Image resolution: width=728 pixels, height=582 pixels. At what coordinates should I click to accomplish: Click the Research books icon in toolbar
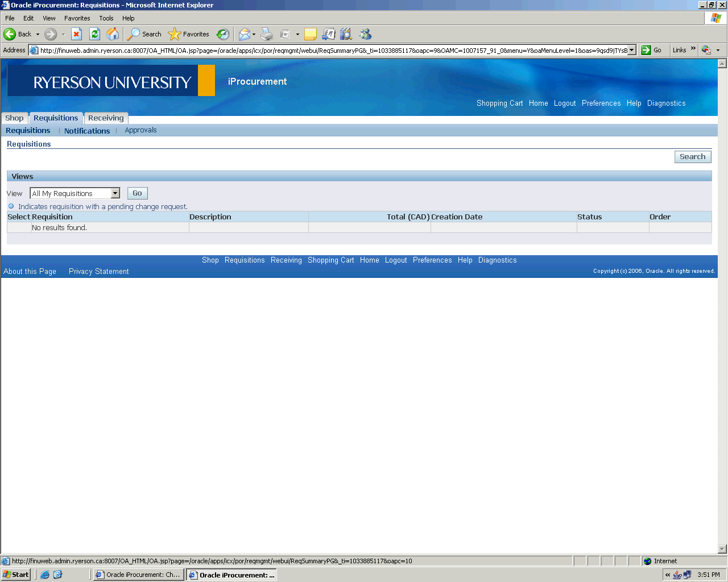click(346, 34)
